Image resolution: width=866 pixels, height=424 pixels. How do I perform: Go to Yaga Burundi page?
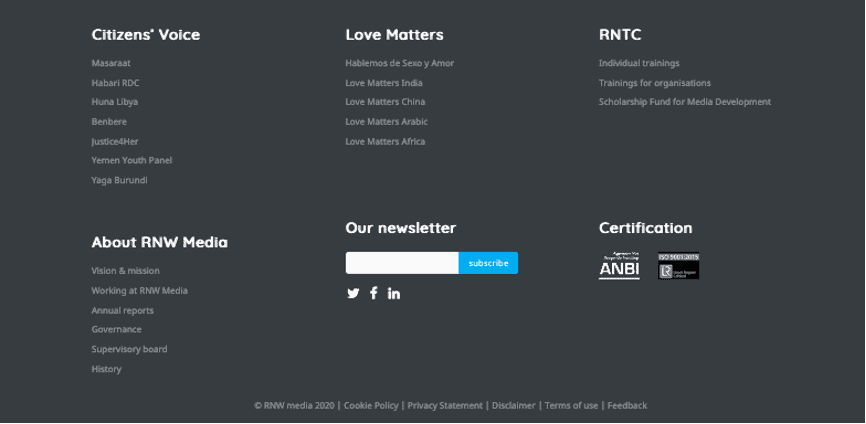pyautogui.click(x=119, y=180)
